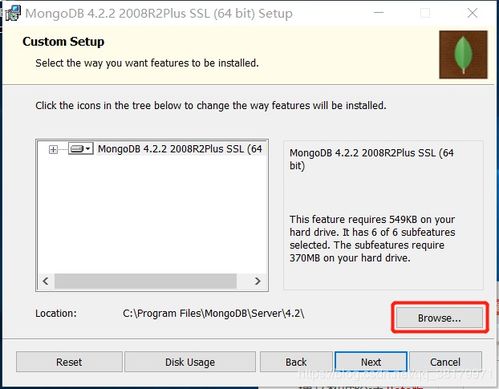Click the 'Custom Setup' heading

63,42
